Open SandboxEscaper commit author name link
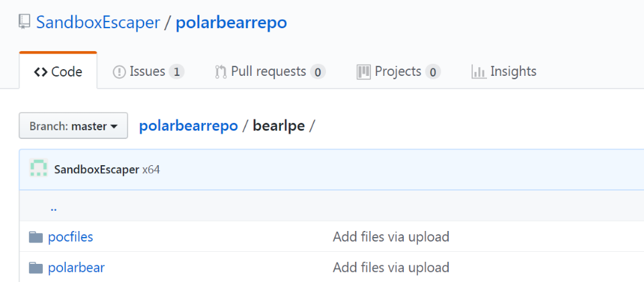The height and width of the screenshot is (282, 644). pyautogui.click(x=97, y=169)
